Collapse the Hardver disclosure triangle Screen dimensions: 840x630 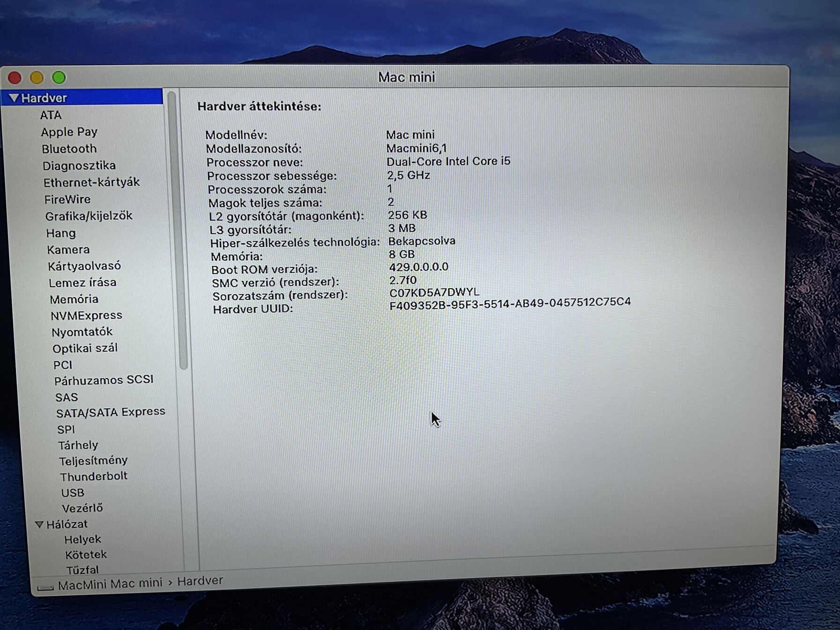14,98
